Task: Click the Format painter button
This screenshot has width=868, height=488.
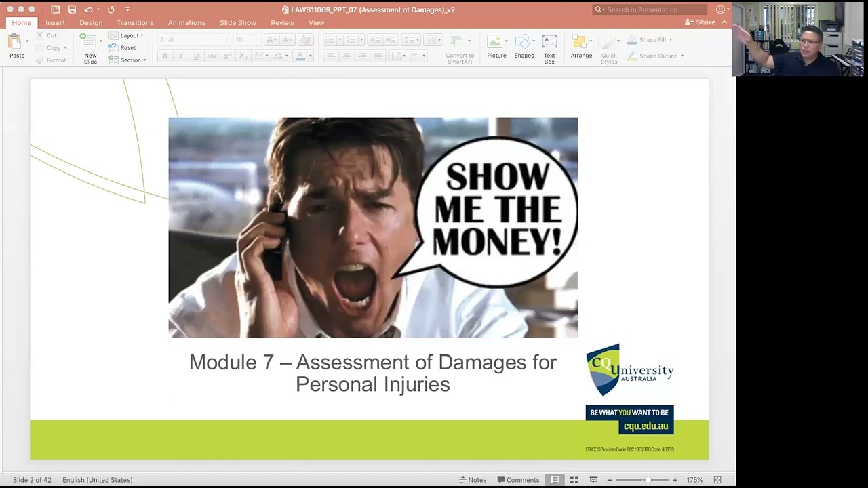Action: pos(51,60)
